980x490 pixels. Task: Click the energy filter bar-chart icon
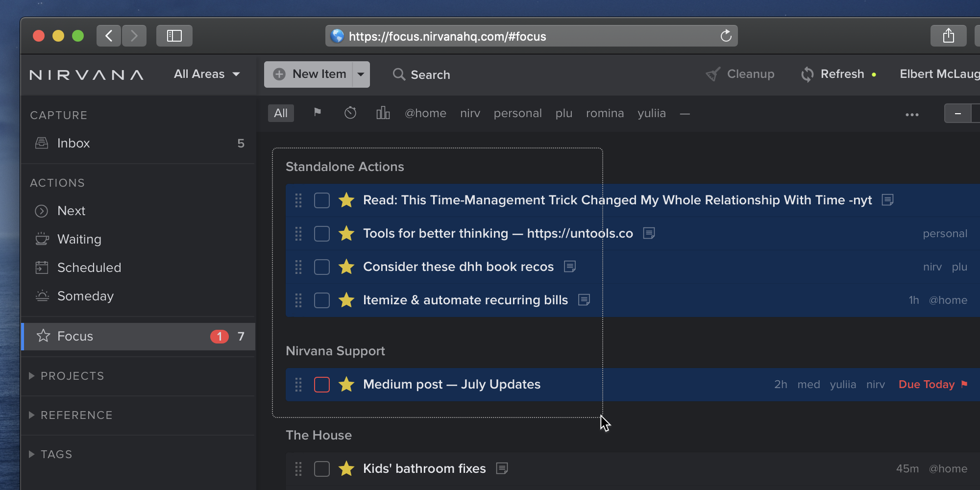click(383, 113)
